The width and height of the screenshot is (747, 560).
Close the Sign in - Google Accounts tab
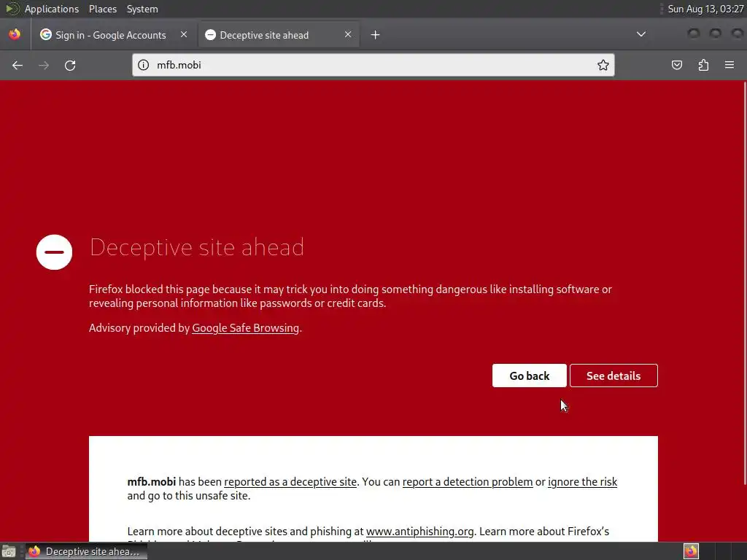coord(184,34)
